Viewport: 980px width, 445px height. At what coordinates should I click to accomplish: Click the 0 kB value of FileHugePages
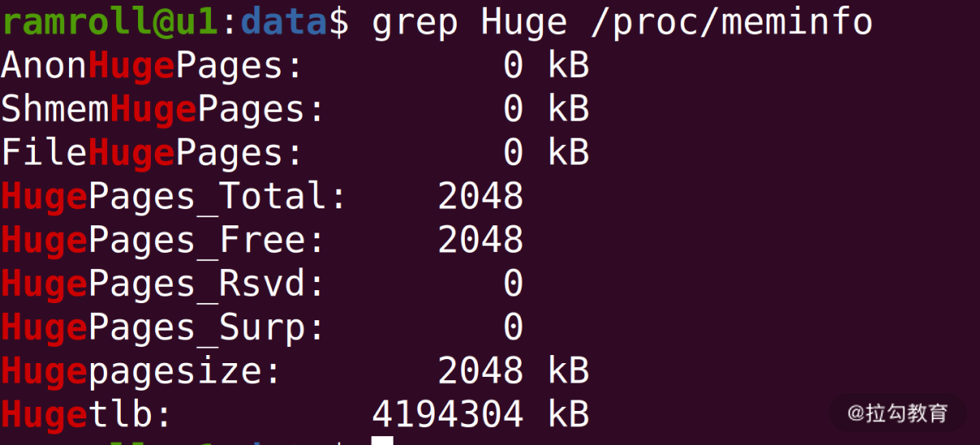[545, 153]
